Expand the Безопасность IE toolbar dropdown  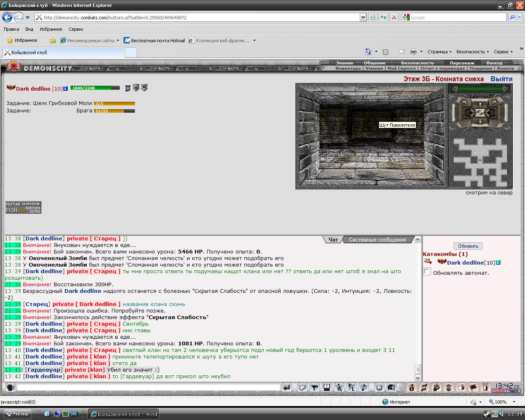pyautogui.click(x=472, y=52)
